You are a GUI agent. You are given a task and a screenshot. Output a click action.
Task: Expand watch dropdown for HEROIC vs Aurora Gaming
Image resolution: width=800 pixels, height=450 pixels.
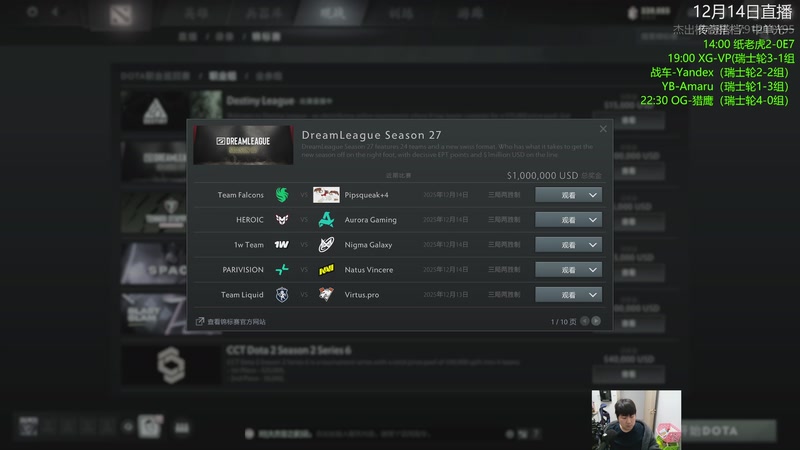[x=593, y=219]
